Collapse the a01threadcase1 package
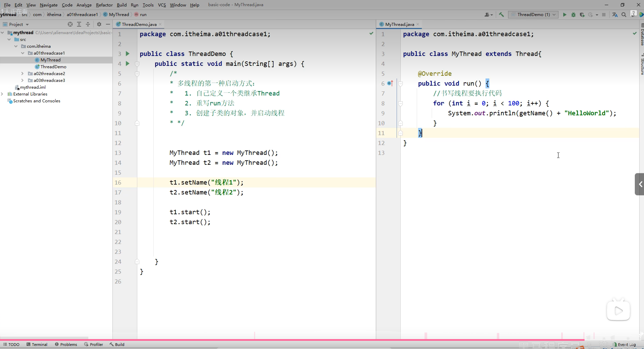644x349 pixels. point(23,53)
